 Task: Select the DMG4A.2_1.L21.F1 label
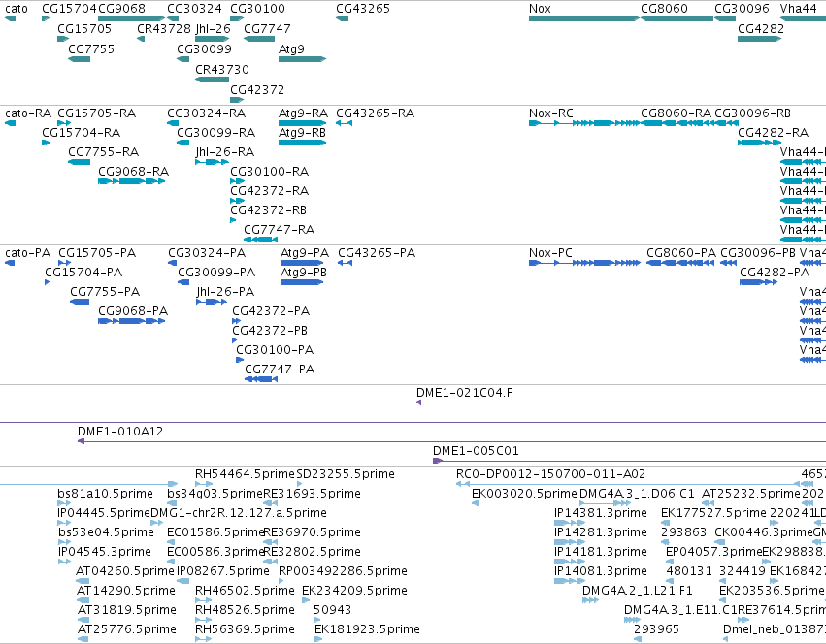pos(638,591)
